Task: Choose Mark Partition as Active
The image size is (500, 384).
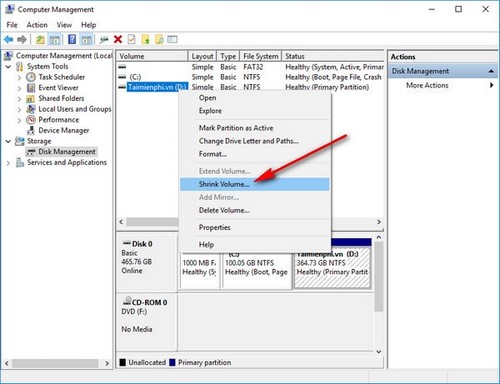Action: [x=255, y=128]
